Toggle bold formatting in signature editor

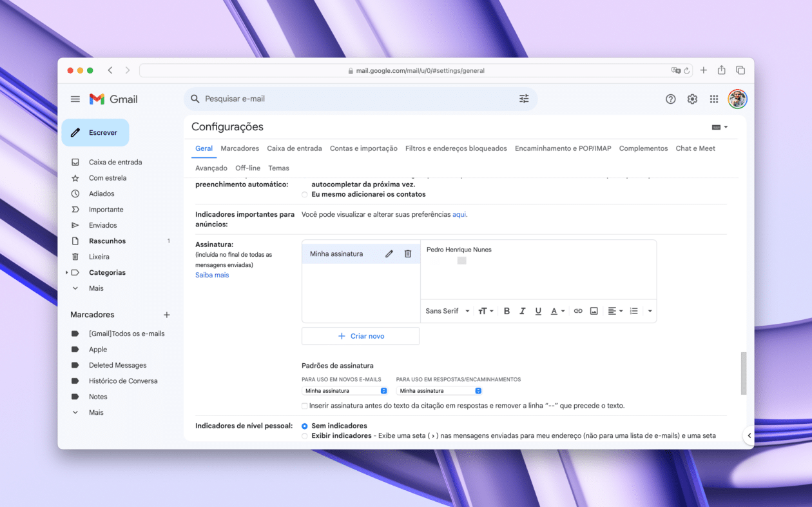(507, 311)
